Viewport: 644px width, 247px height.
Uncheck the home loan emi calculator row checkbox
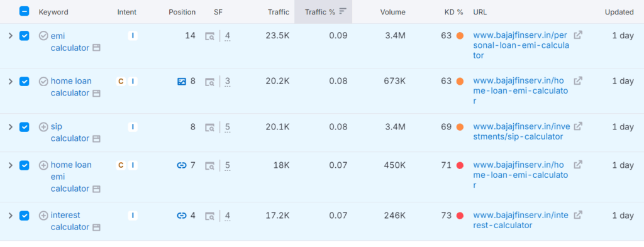point(25,165)
